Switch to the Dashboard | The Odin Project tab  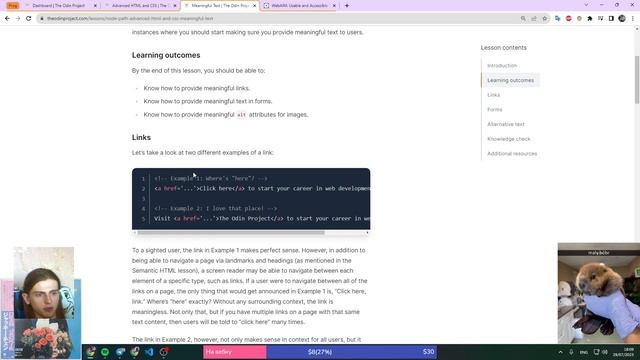point(61,6)
